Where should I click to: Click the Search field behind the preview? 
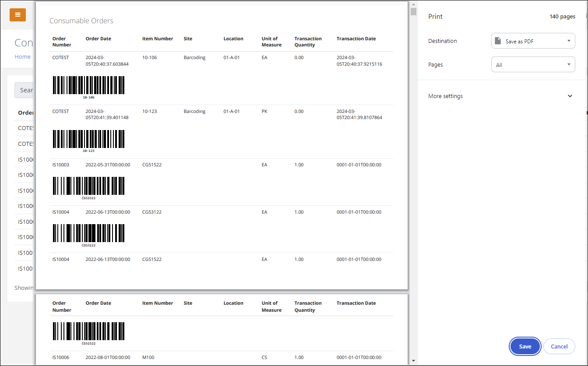pyautogui.click(x=25, y=90)
